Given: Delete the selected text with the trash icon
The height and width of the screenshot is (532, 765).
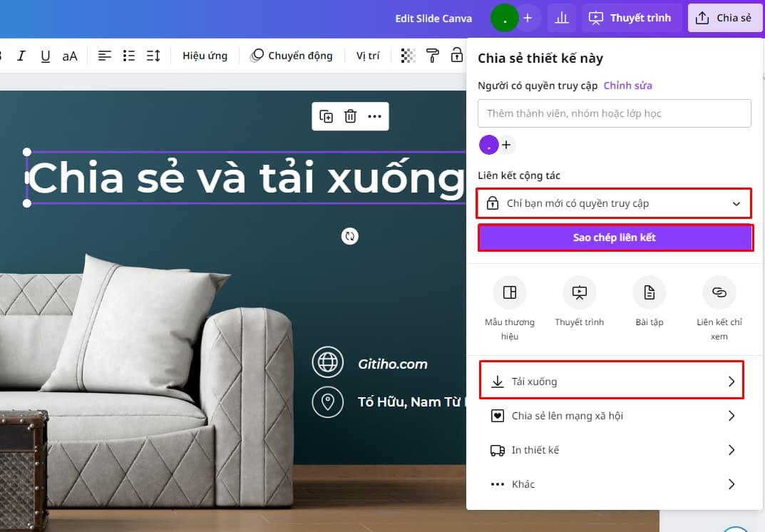Looking at the screenshot, I should (350, 116).
